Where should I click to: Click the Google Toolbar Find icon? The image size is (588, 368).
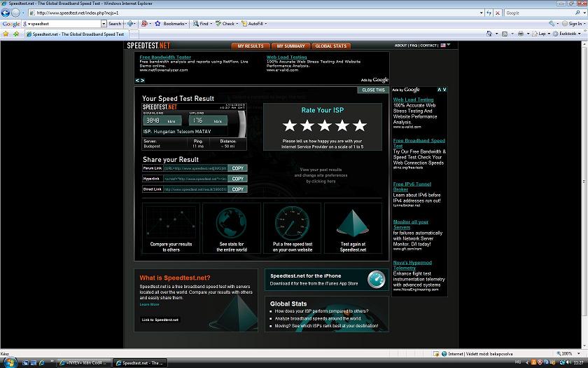tap(196, 23)
